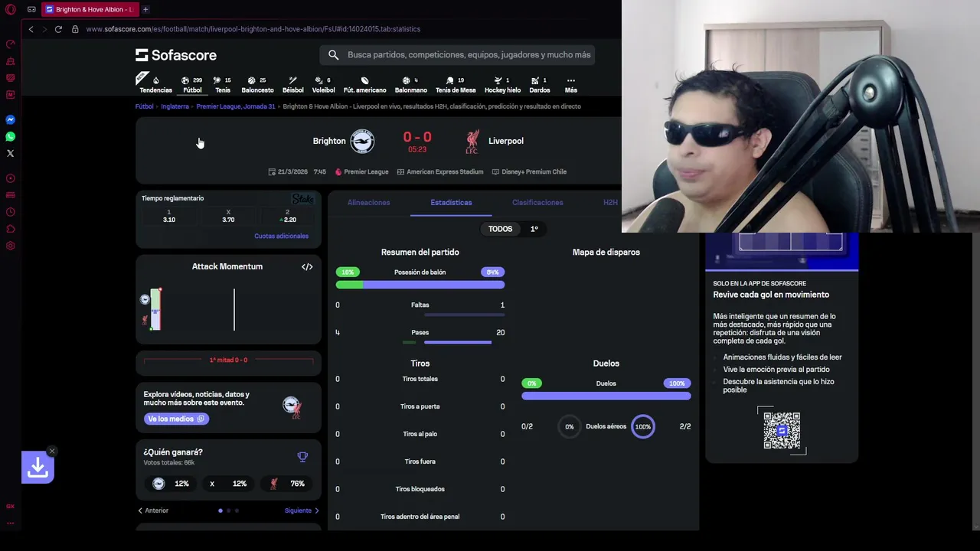980x551 pixels.
Task: Click the Liverpool team crest
Action: [472, 141]
